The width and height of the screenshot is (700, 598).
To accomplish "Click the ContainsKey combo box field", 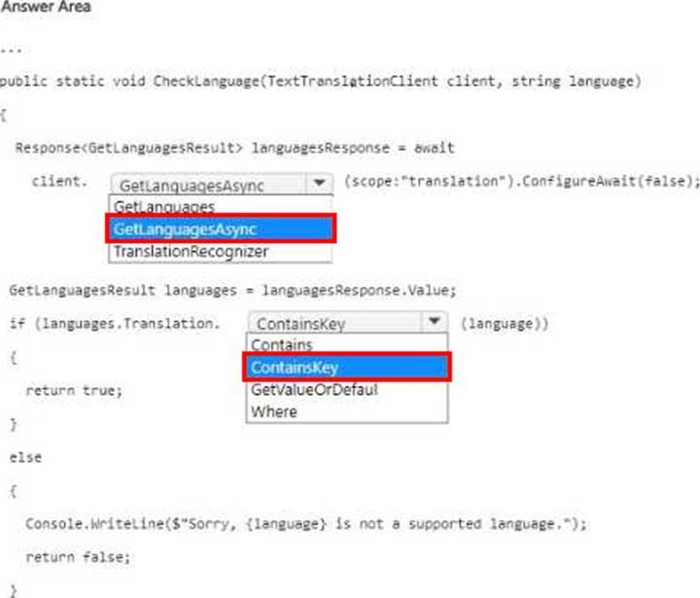I will coord(348,322).
